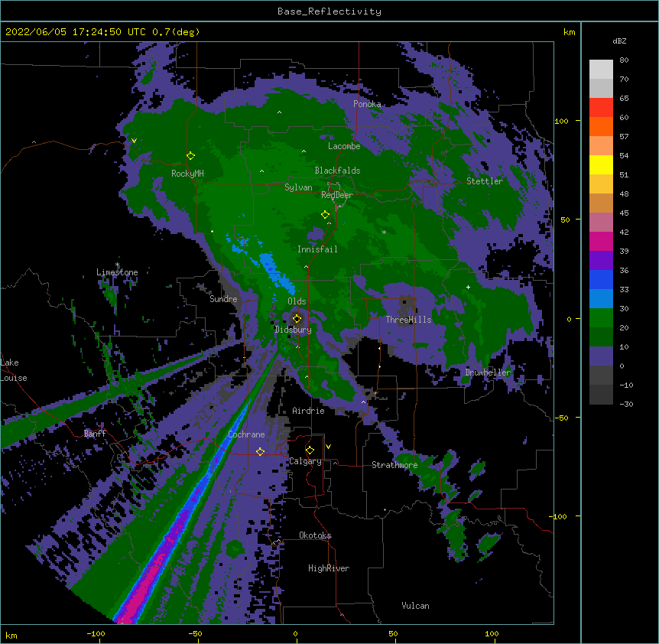The height and width of the screenshot is (644, 659).
Task: Select the red 60-65 dBZ legend swatch
Action: click(601, 108)
